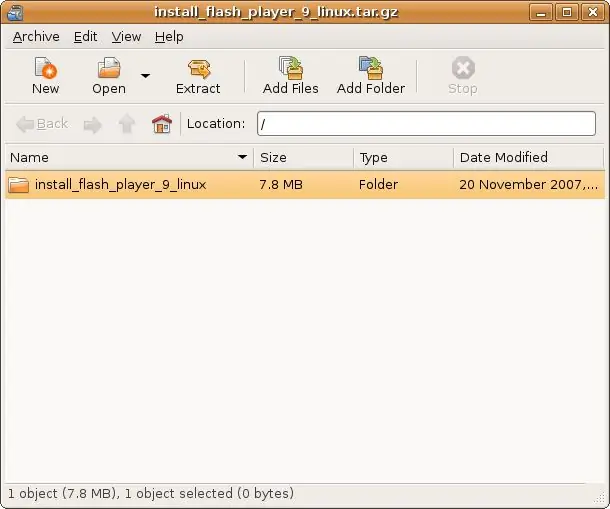
Task: Add Files to the archive
Action: [291, 76]
